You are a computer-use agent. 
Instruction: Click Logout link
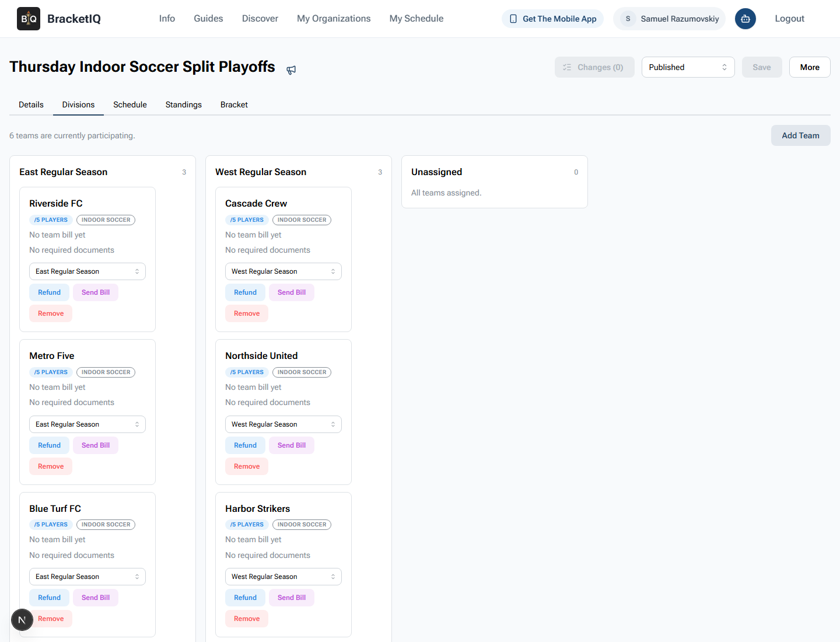(789, 19)
